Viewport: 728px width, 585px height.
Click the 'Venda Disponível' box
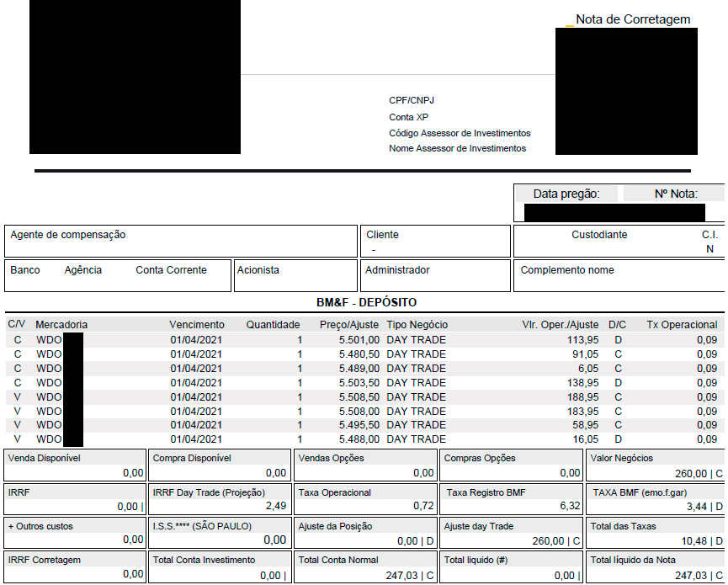[x=75, y=465]
